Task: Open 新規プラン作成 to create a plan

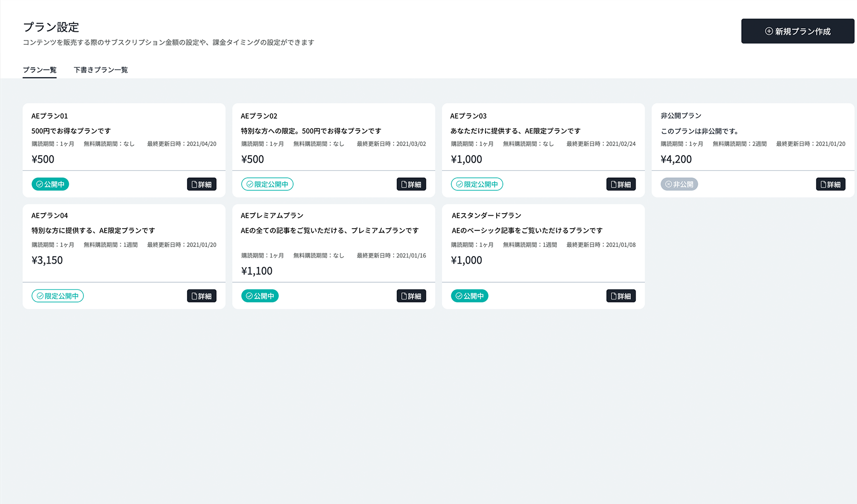Action: 797,31
